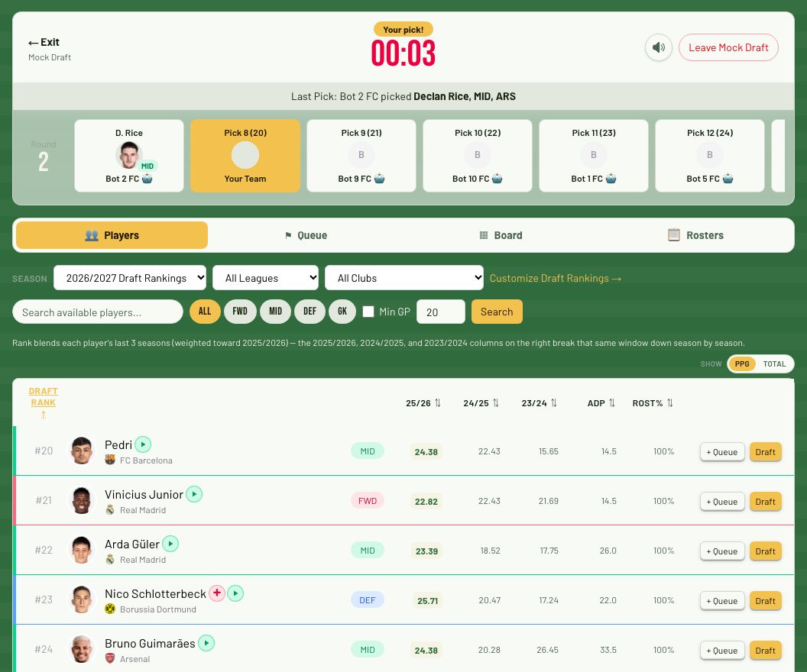Sort by ROST% column arrows
This screenshot has width=807, height=672.
point(670,403)
